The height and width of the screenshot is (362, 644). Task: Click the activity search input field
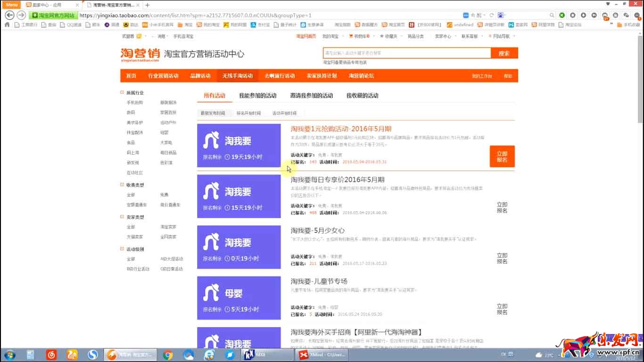click(x=407, y=53)
